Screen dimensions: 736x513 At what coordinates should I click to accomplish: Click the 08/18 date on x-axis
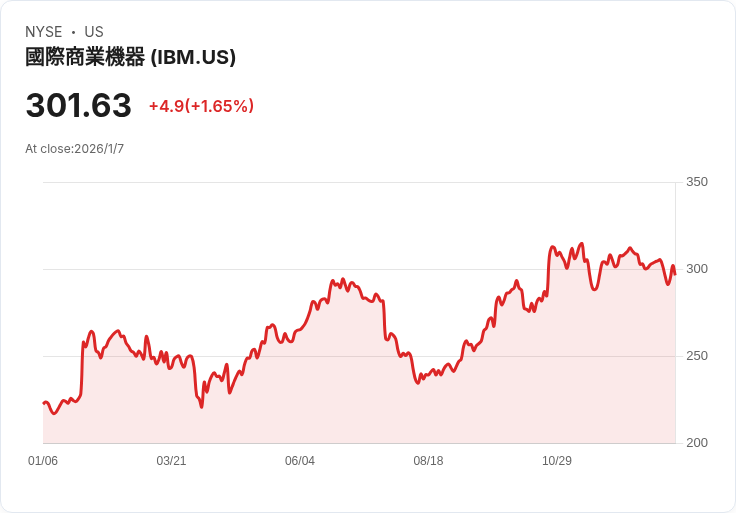coord(428,461)
